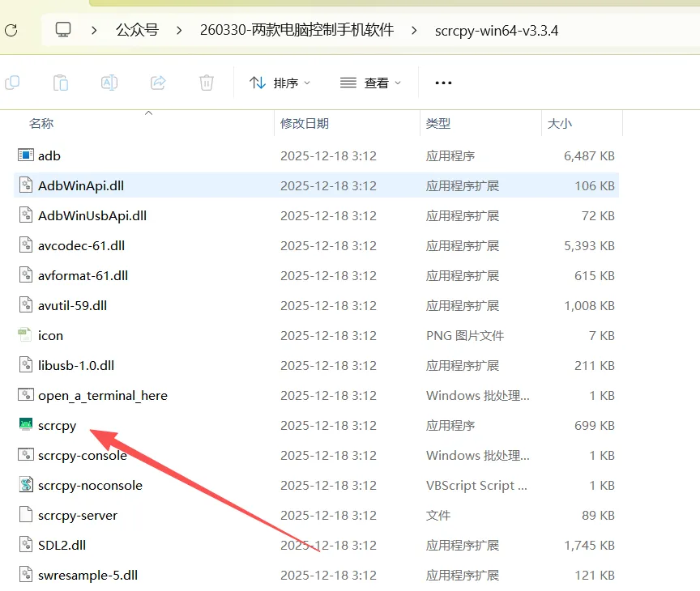Select the file name swresample-5.dll
The width and height of the screenshot is (700, 591).
[87, 576]
